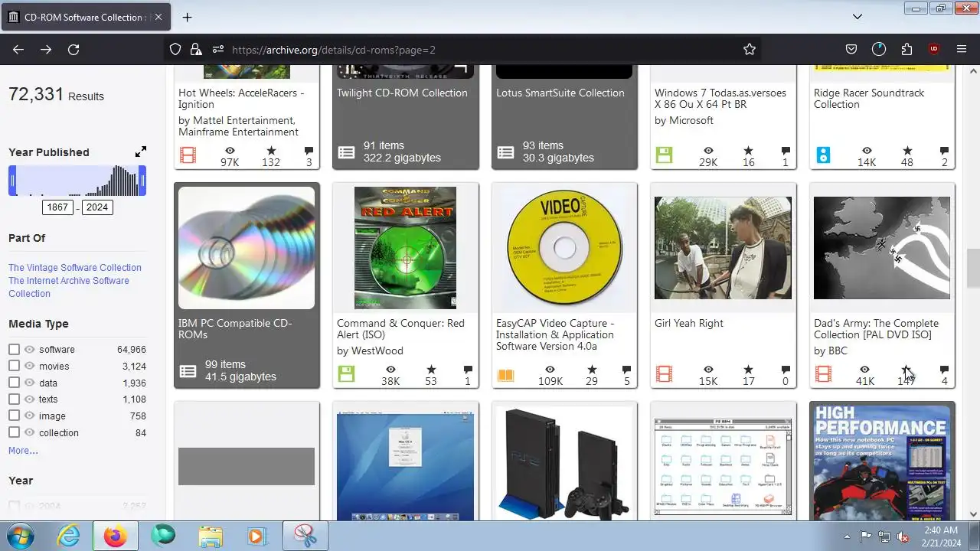The width and height of the screenshot is (980, 551).
Task: Open the list all tabs dropdown arrow
Action: tap(857, 17)
